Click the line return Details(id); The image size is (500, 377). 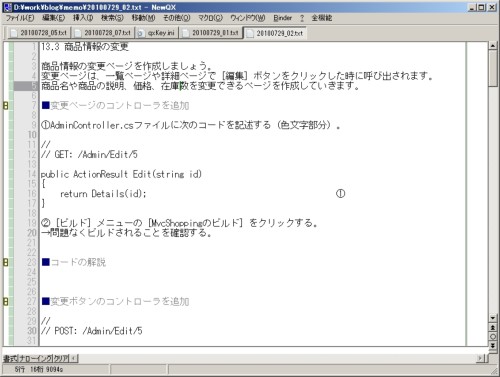point(103,194)
